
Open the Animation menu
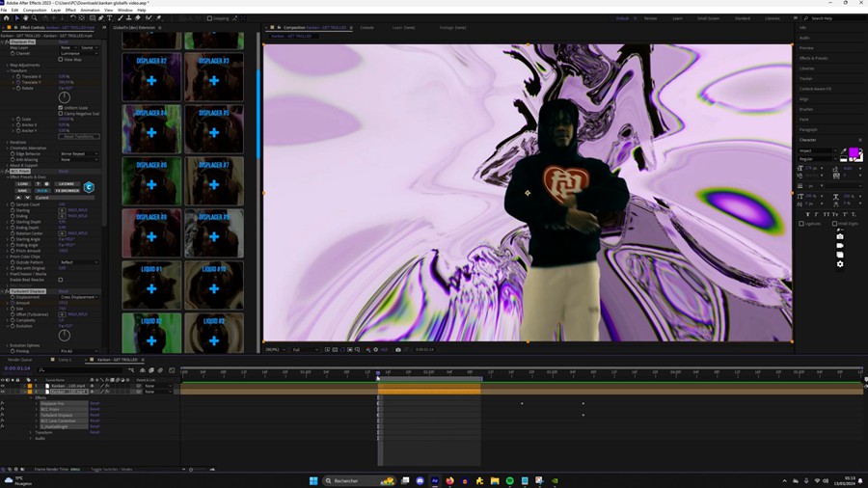coord(90,10)
